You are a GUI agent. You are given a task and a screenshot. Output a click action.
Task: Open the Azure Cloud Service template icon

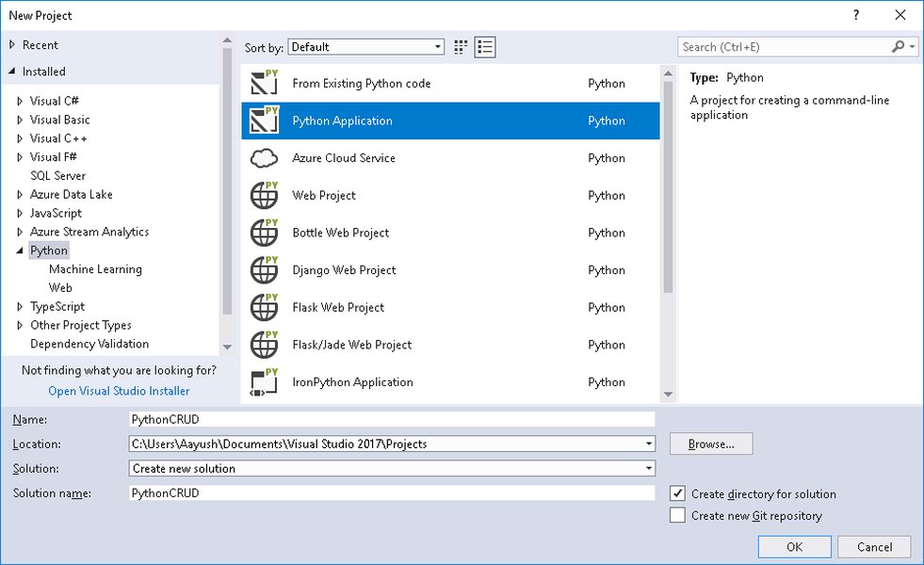tap(264, 158)
